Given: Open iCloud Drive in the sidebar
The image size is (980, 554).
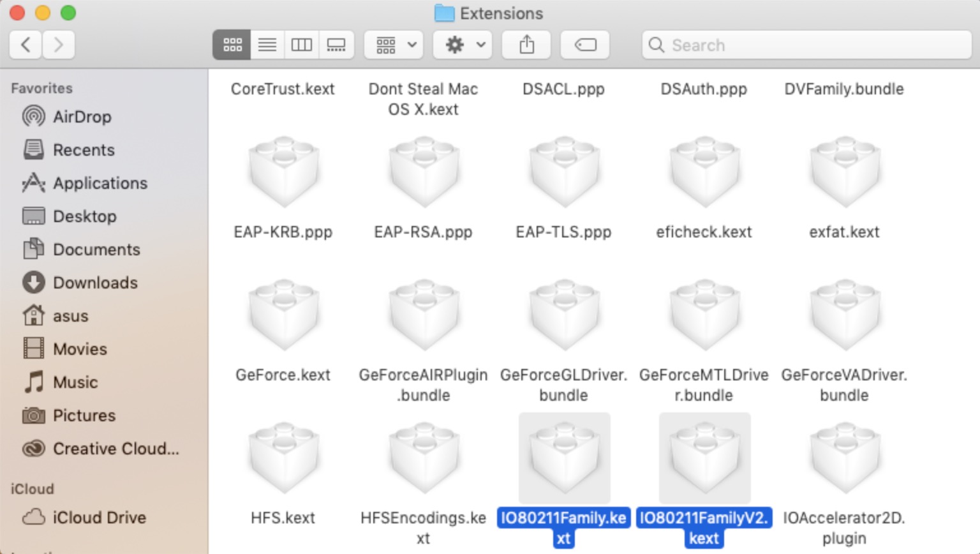Looking at the screenshot, I should (99, 518).
